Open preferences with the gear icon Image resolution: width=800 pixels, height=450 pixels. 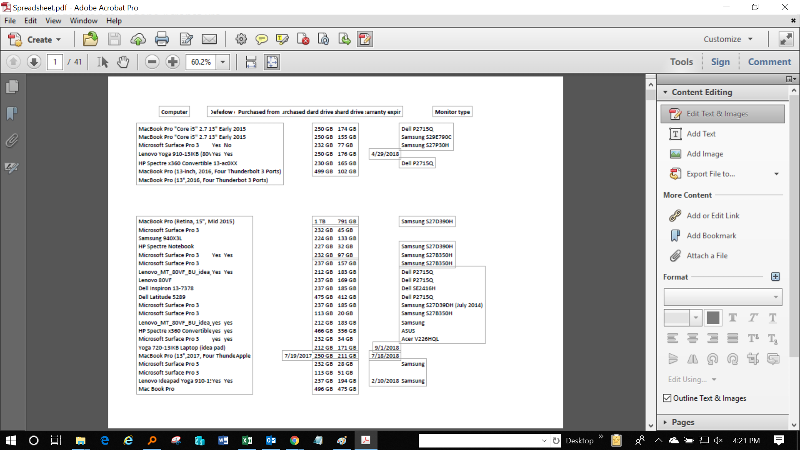click(x=241, y=39)
